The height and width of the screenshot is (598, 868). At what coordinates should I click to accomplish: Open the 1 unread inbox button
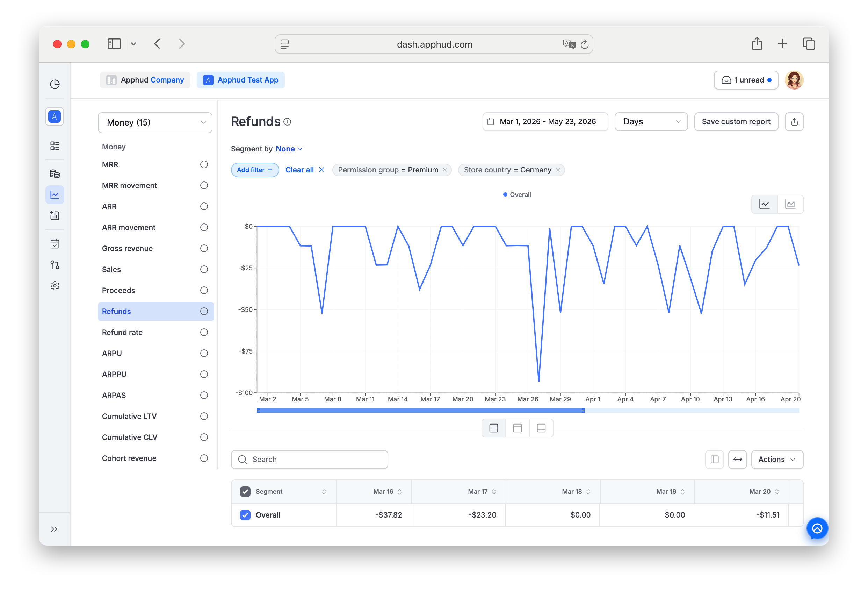point(746,80)
